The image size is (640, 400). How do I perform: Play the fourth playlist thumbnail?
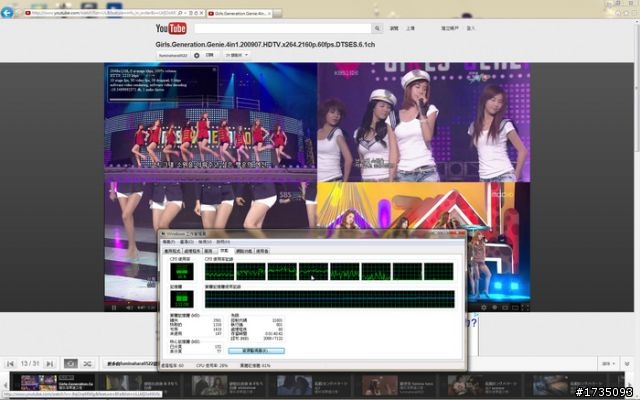[294, 384]
